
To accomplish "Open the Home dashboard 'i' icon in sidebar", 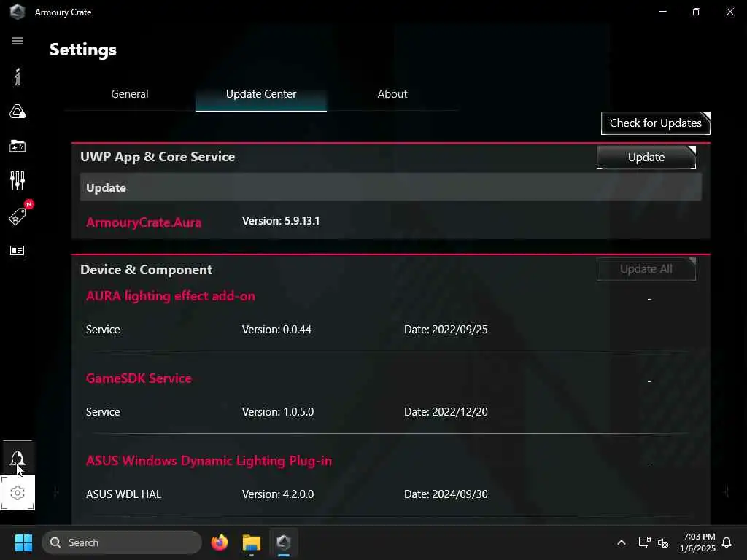I will (x=18, y=77).
